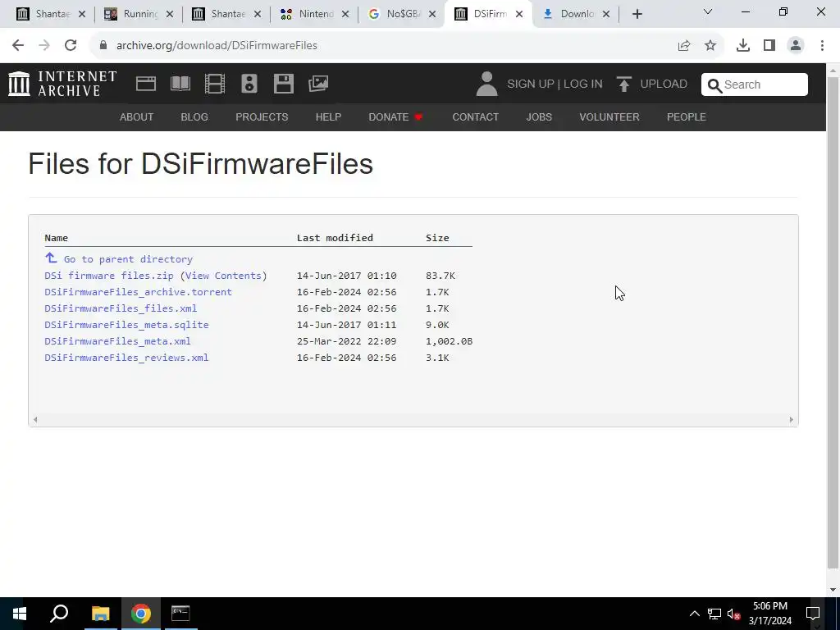This screenshot has width=840, height=630.
Task: Click the LOG IN link
Action: tap(583, 84)
